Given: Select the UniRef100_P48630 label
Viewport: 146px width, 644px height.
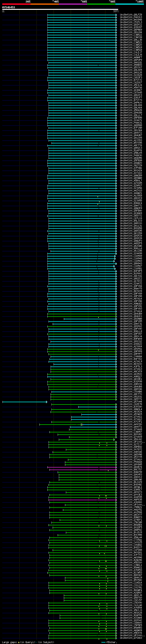Looking at the screenshot, I should (x=131, y=156).
